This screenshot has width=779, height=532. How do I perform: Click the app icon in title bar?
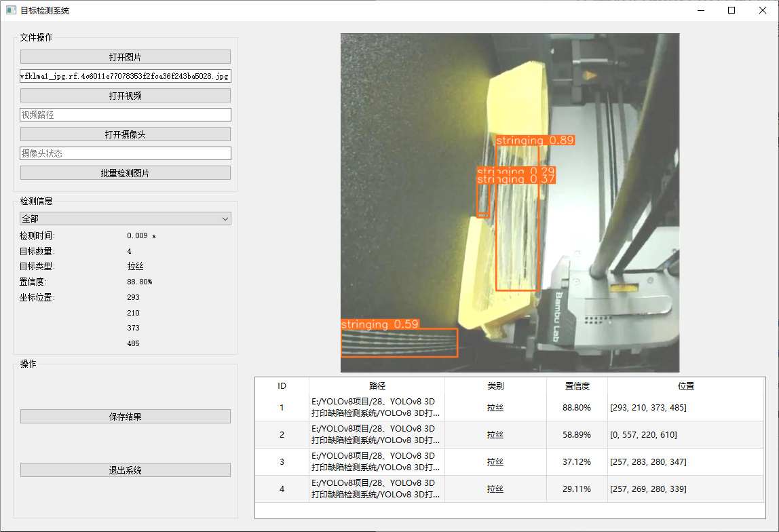point(11,11)
